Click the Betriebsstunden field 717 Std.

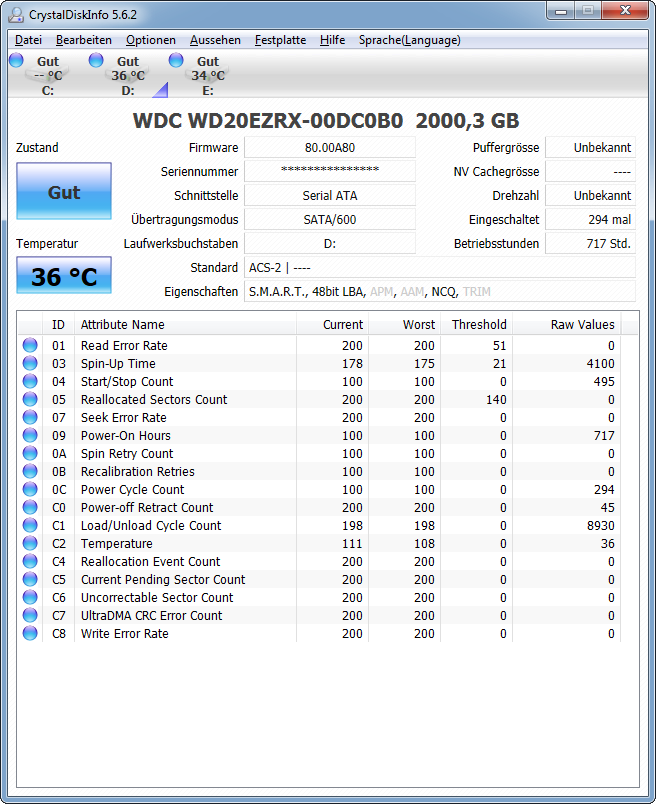(590, 244)
